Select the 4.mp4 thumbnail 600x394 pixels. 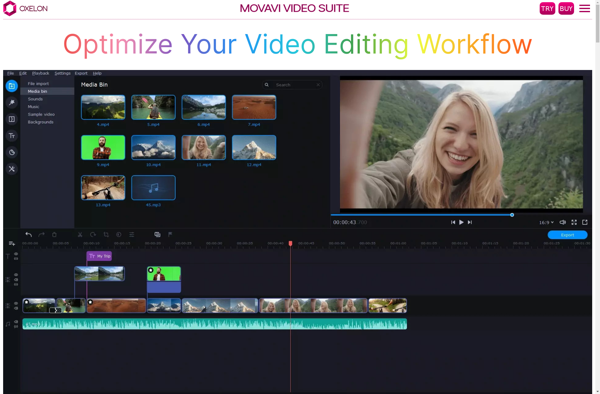coord(103,107)
